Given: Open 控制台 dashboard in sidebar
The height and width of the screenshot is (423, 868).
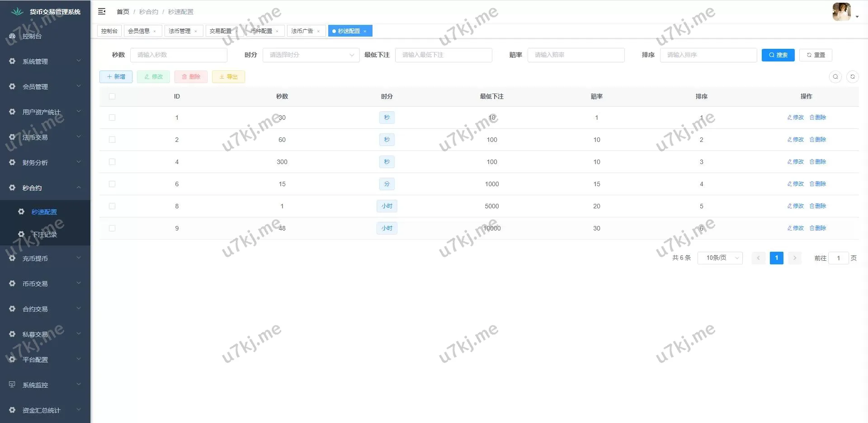Looking at the screenshot, I should tap(32, 36).
